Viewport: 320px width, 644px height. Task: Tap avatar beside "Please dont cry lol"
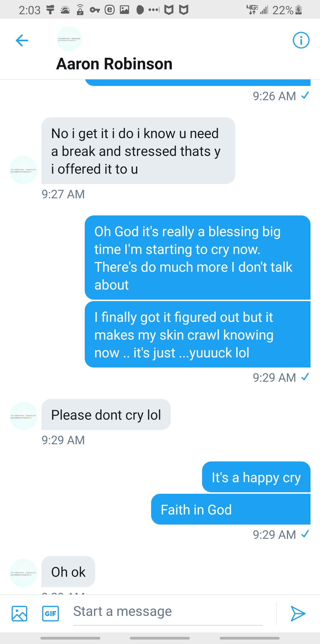[x=24, y=416]
